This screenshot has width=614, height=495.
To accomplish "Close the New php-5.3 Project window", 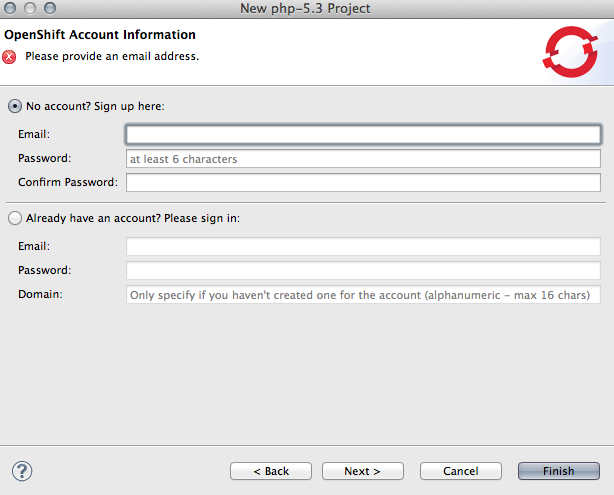I will coord(11,9).
